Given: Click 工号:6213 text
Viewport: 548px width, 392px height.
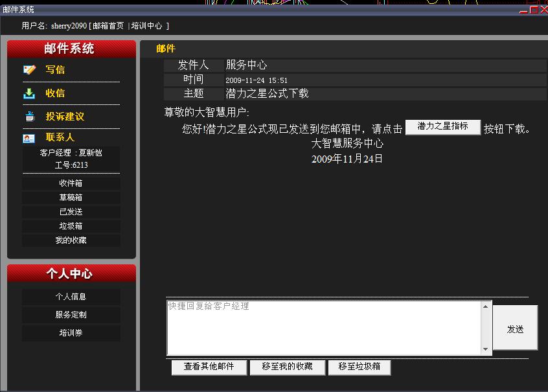Looking at the screenshot, I should click(x=71, y=165).
